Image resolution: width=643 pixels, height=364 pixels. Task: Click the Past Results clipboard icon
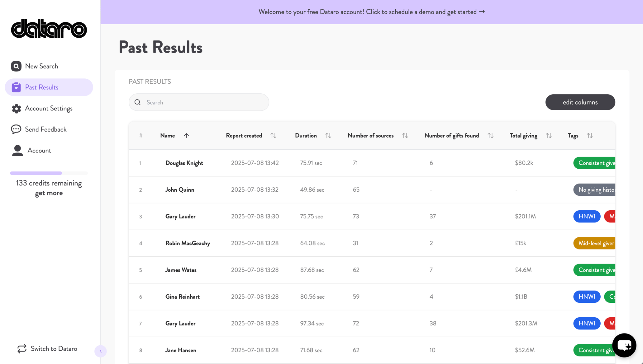pyautogui.click(x=16, y=87)
